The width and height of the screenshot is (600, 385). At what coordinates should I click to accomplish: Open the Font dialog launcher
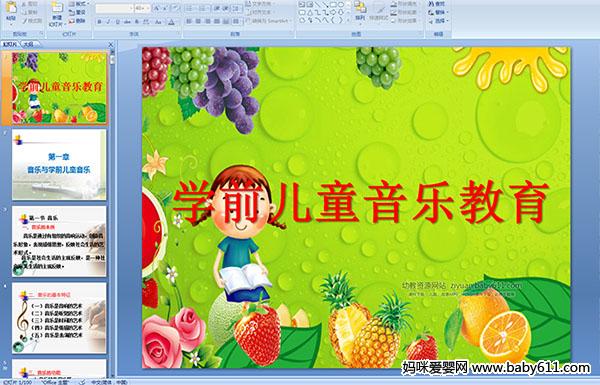click(x=178, y=33)
